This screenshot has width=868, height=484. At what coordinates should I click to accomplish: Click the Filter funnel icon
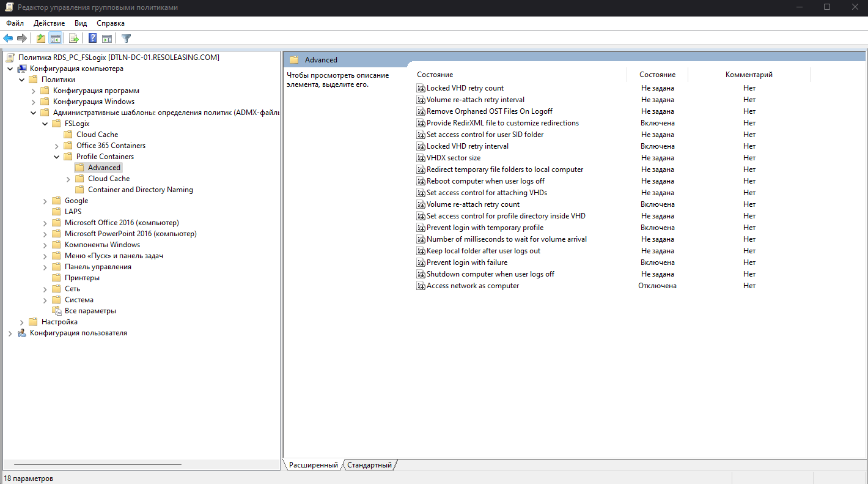coord(125,38)
